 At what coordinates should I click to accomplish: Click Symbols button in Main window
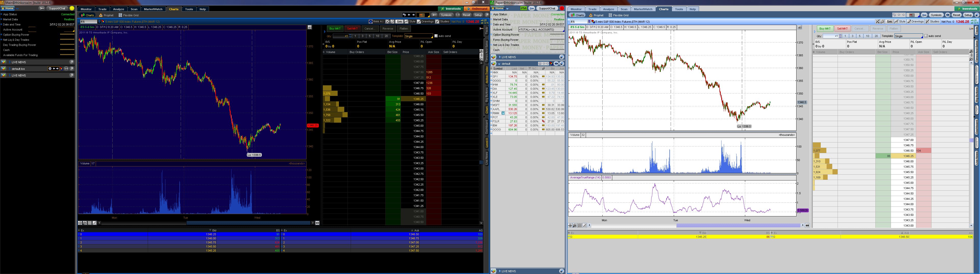(x=446, y=15)
